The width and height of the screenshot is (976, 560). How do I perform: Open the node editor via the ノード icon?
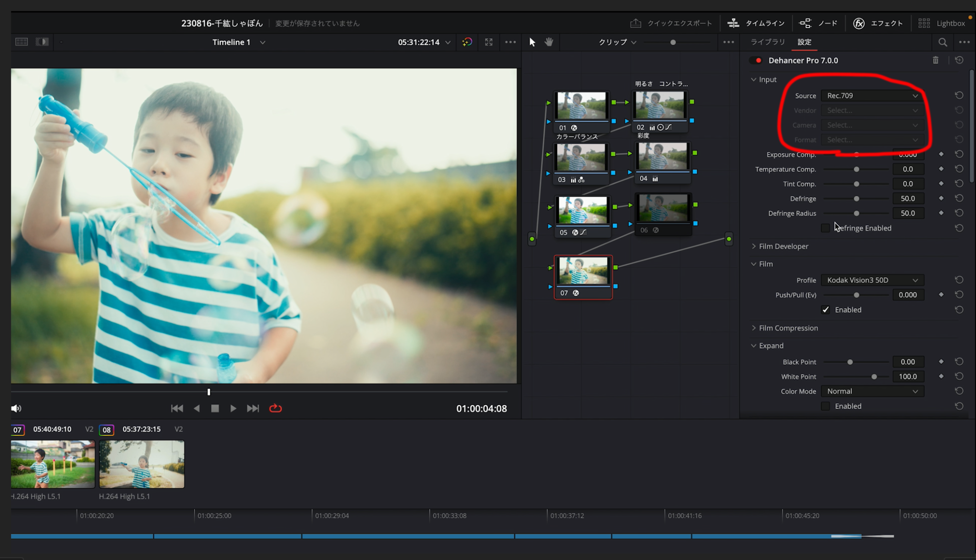tap(818, 23)
